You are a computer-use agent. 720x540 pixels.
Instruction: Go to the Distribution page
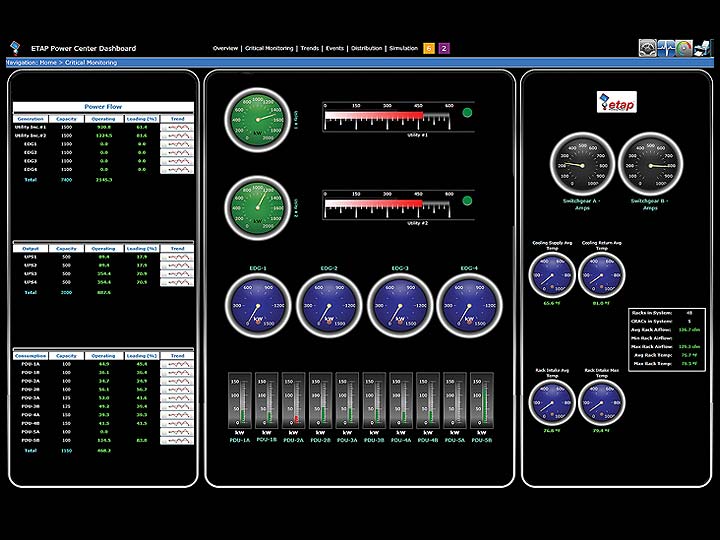367,48
